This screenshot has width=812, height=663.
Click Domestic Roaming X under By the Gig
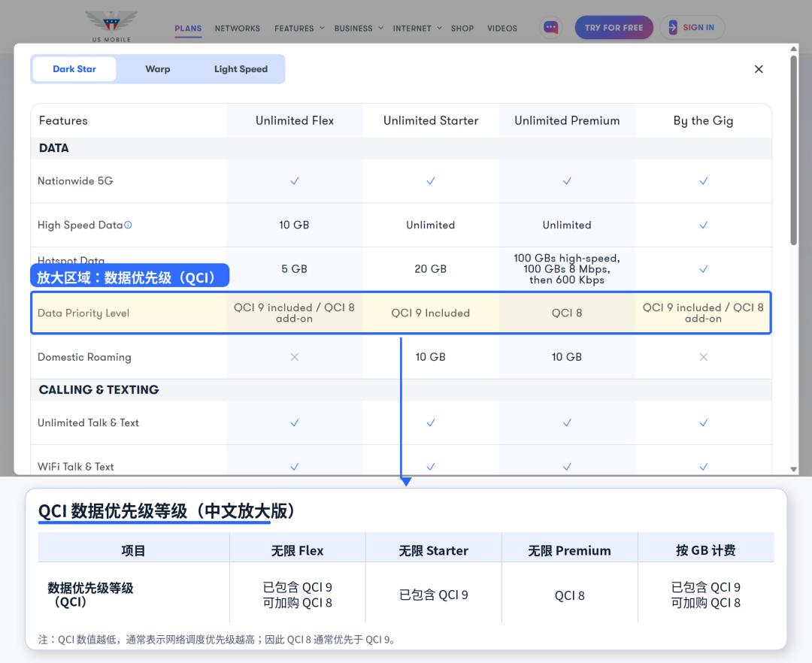click(x=703, y=356)
